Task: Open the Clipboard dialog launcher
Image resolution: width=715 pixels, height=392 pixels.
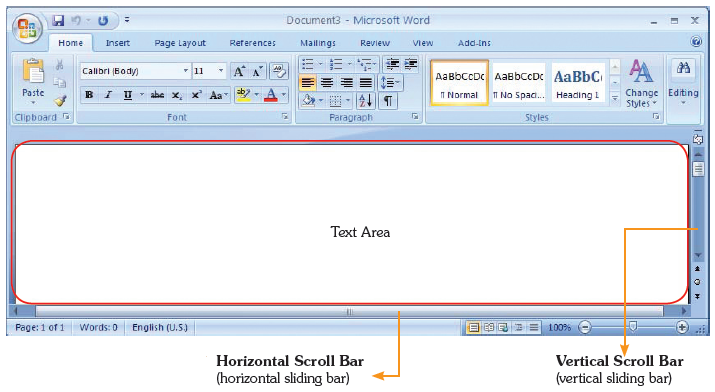Action: tap(67, 117)
